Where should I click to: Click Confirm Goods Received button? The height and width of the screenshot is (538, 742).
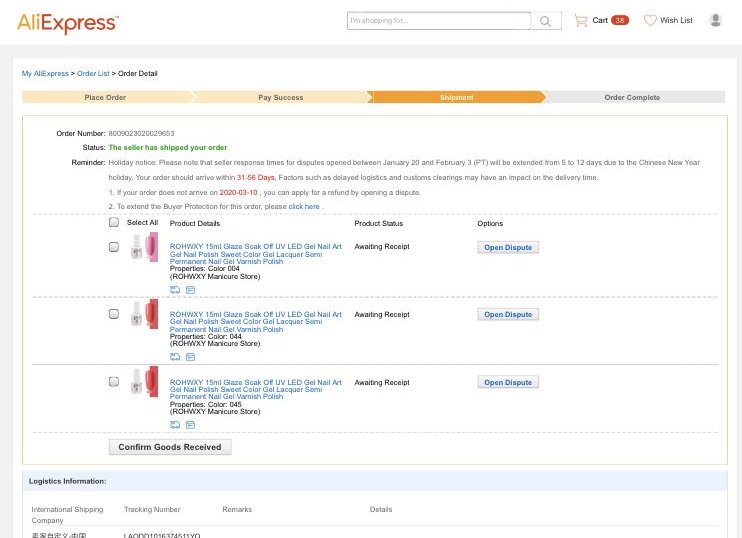click(x=170, y=447)
